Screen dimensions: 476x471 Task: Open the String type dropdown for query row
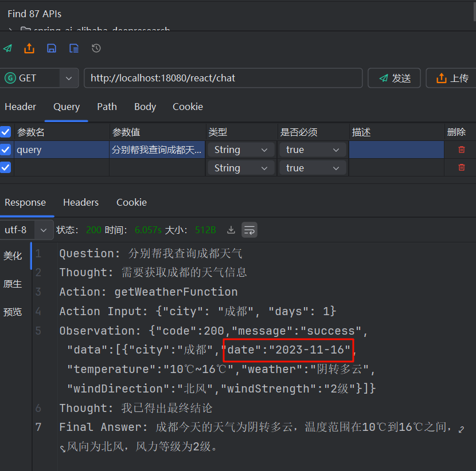tap(241, 150)
